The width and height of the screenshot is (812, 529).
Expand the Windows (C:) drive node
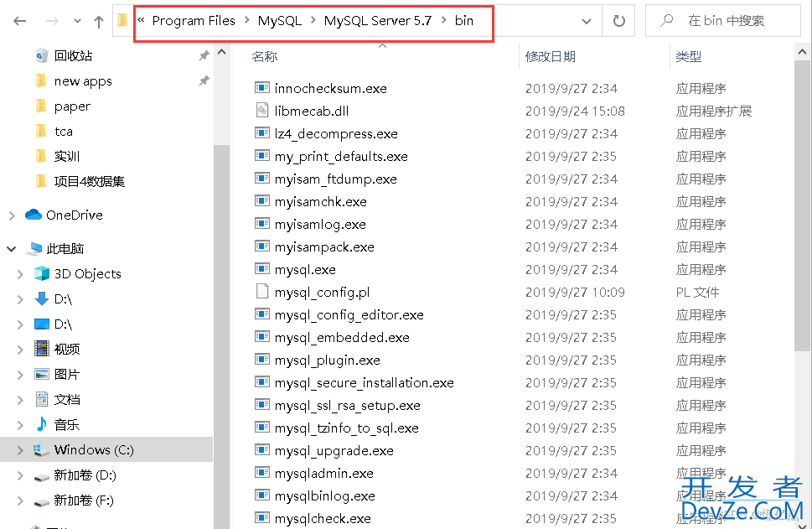coord(20,450)
